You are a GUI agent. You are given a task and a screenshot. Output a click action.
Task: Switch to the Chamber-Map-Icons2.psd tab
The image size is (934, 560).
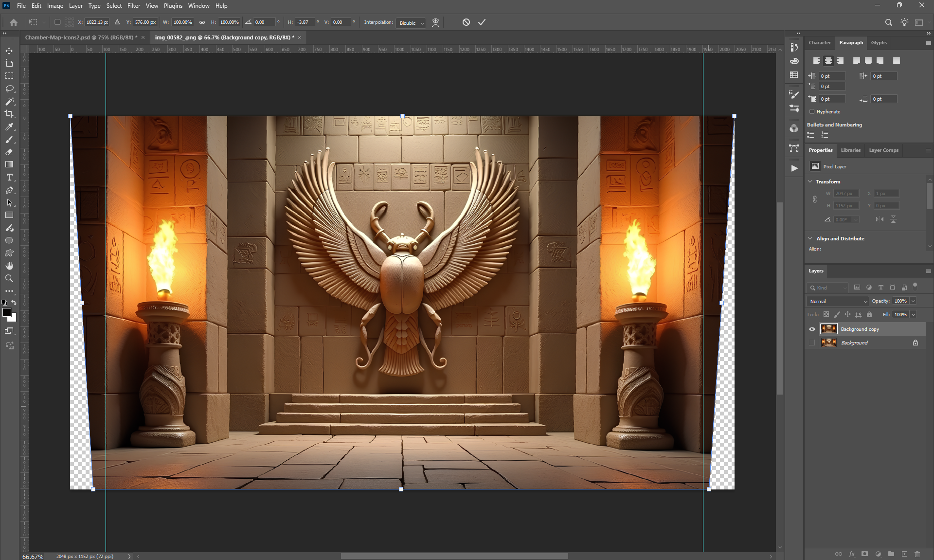coord(81,37)
